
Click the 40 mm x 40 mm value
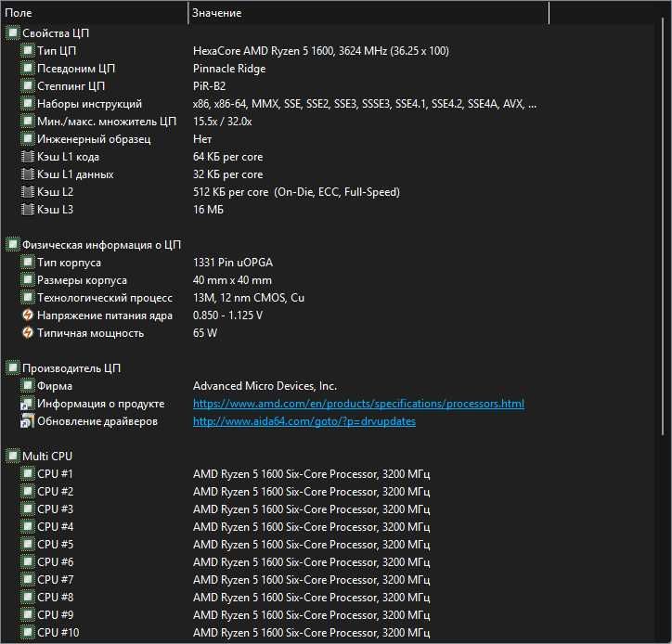tap(232, 280)
